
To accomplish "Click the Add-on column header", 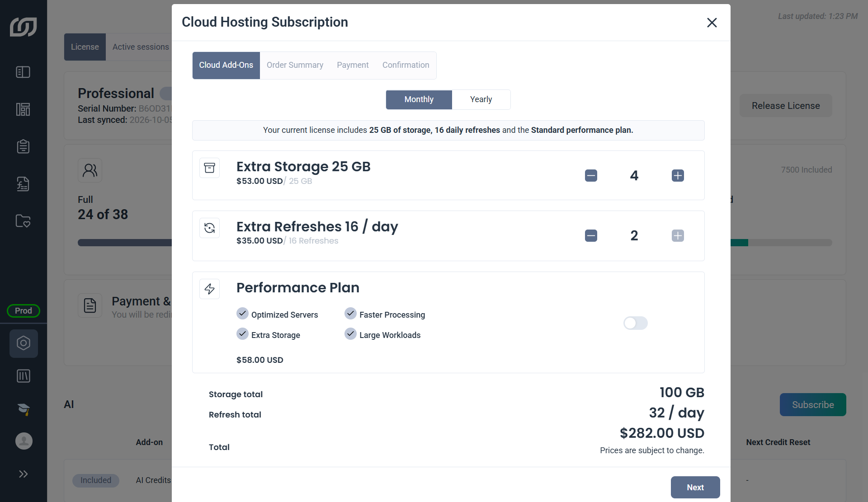I will (x=149, y=442).
